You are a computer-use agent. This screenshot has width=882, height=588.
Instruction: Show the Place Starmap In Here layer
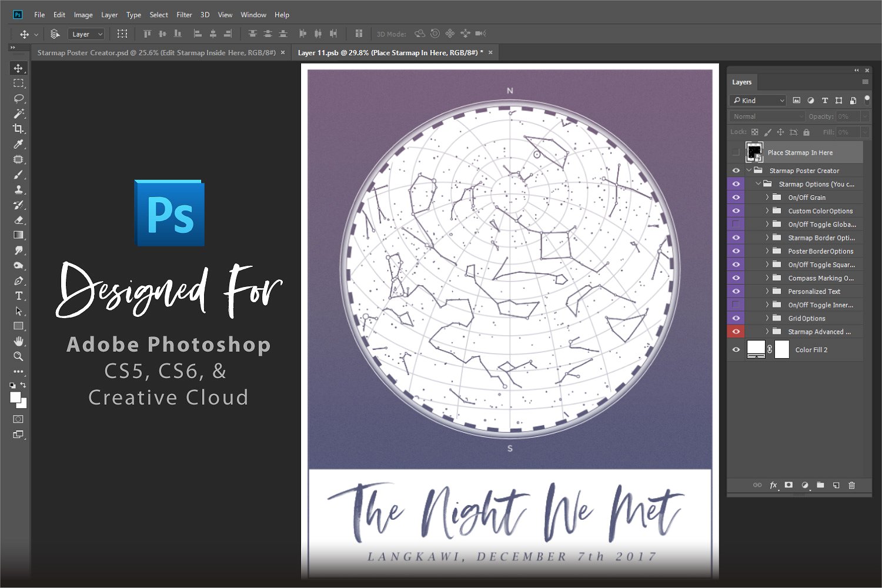coord(736,153)
